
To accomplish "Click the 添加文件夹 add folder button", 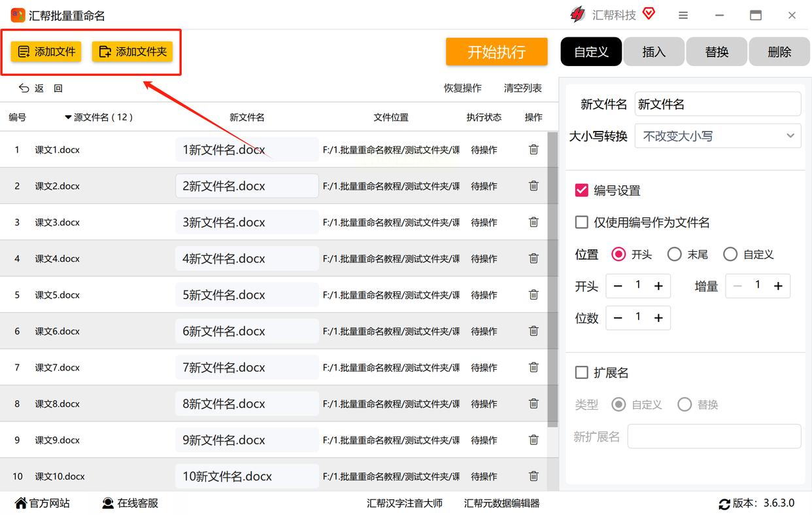I will (x=132, y=52).
